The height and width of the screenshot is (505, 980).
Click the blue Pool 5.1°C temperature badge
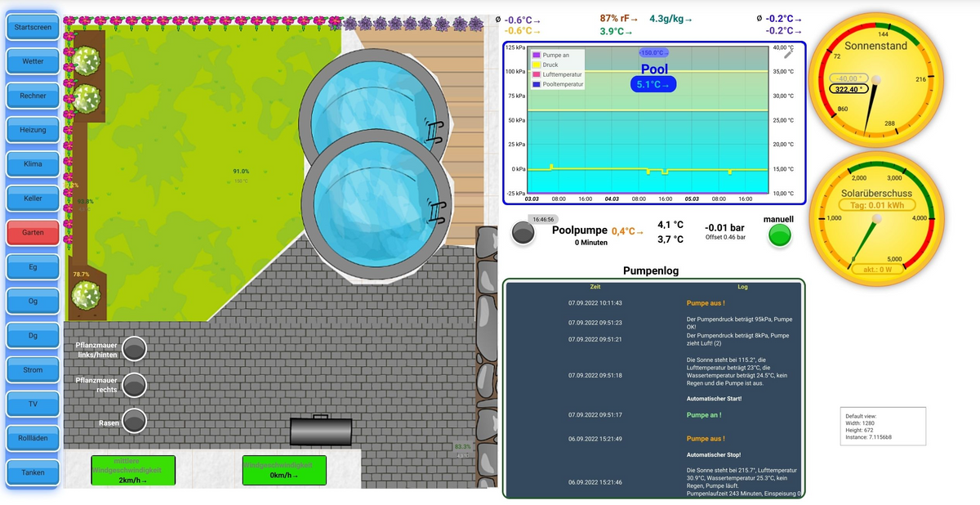[x=653, y=84]
